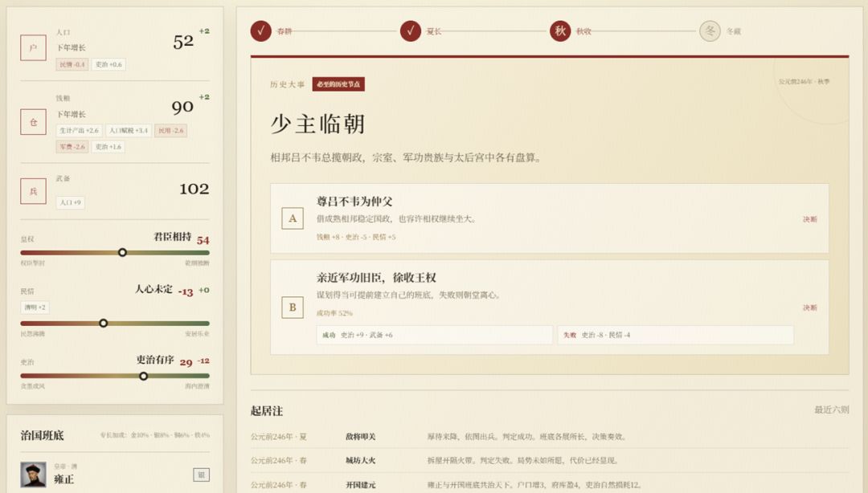Open the 秋收 step label
The width and height of the screenshot is (868, 493).
coord(583,31)
